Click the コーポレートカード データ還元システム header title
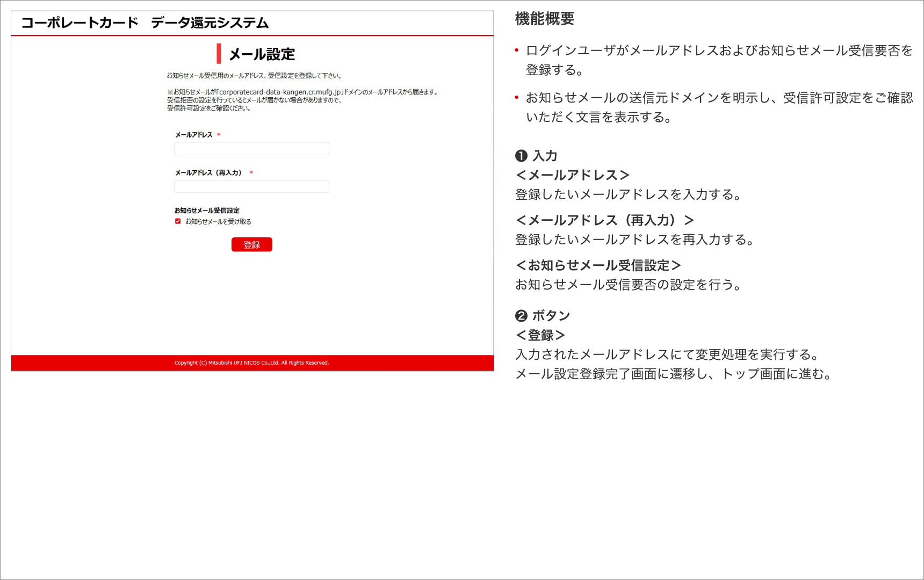Screen dimensions: 924x580 click(x=145, y=23)
